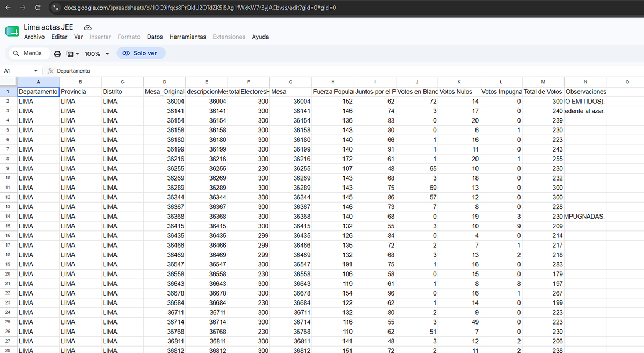
Task: Click Votos Nulos cell with 49
Action: tap(459, 322)
